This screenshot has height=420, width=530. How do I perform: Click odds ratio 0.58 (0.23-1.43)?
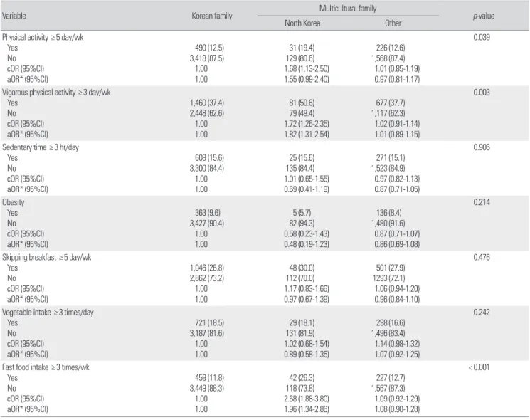click(307, 233)
